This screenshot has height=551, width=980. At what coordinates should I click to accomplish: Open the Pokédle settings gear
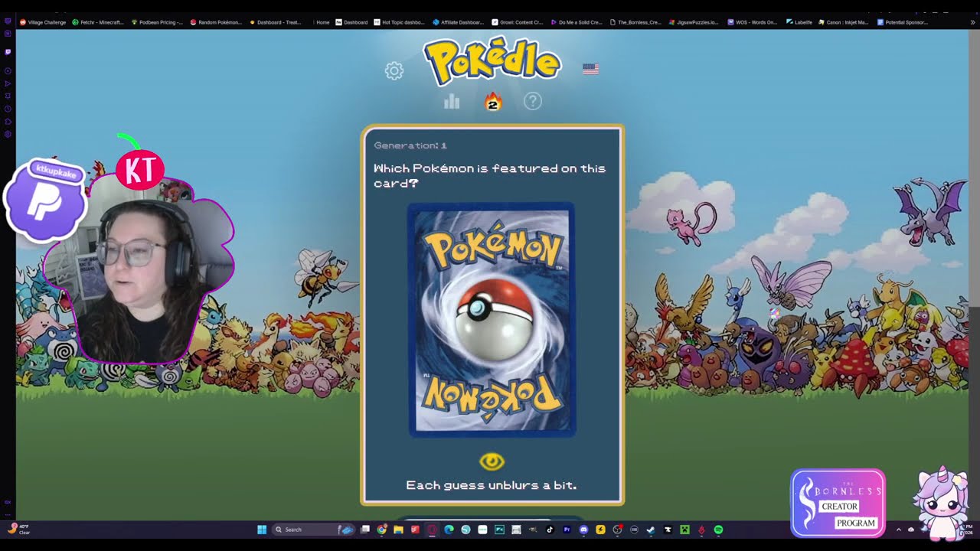coord(394,71)
